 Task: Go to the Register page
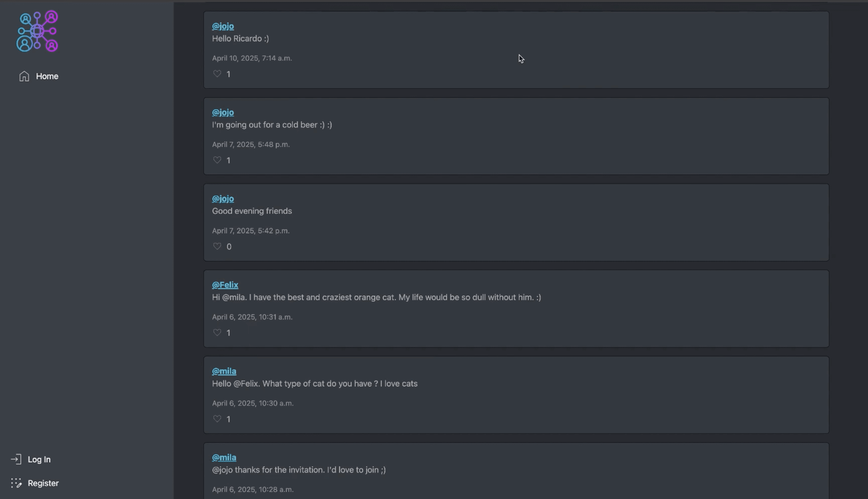(43, 483)
